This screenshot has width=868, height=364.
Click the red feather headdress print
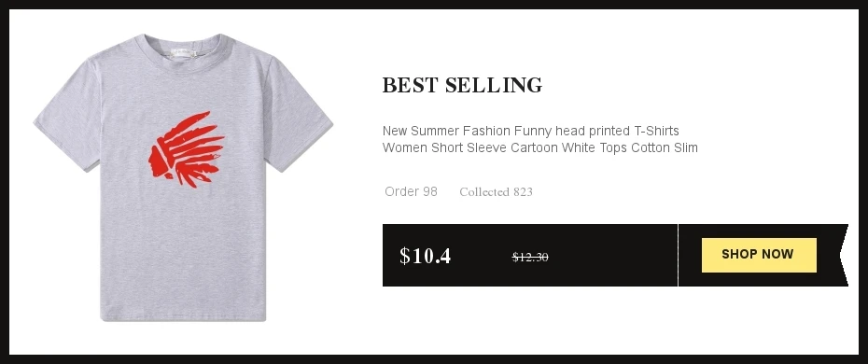click(x=187, y=149)
